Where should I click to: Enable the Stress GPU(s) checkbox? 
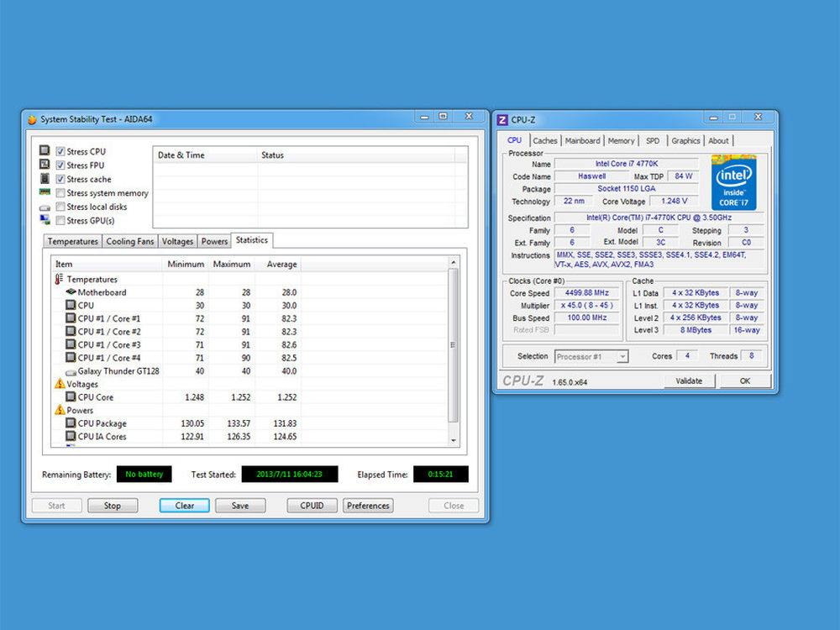pos(60,221)
